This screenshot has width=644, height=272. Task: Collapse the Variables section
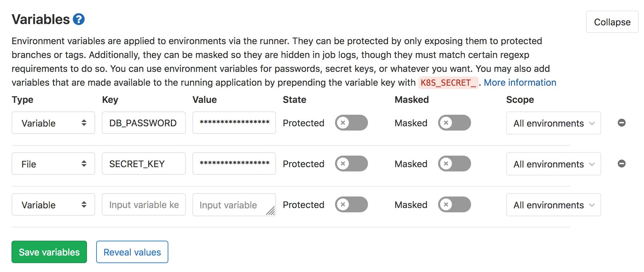click(x=612, y=22)
